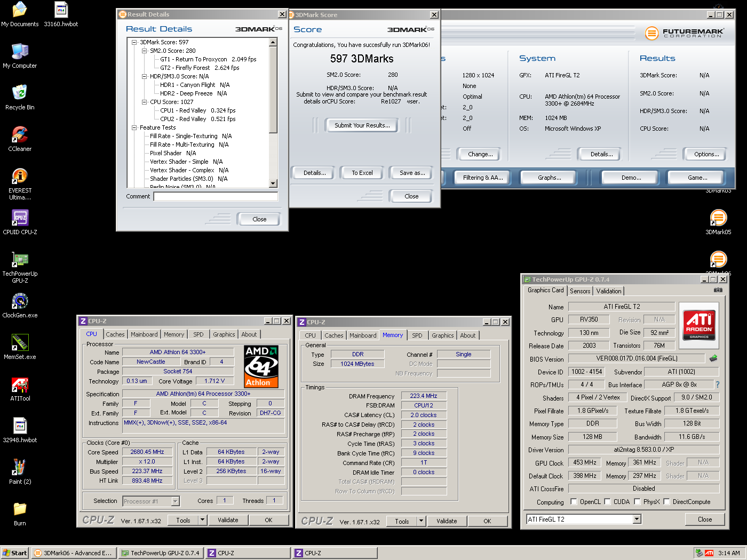The image size is (747, 560).
Task: Click Validate button in CPU-Z Memory window
Action: coord(447,521)
